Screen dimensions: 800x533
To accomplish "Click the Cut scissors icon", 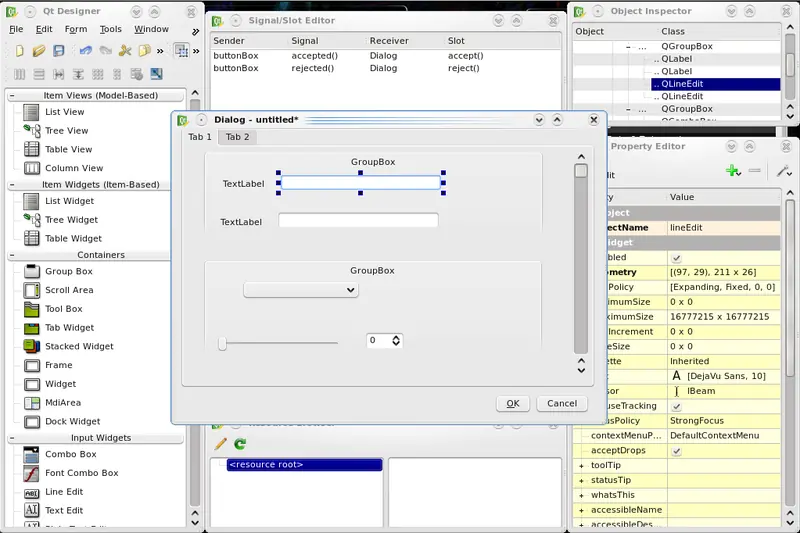I will [x=125, y=50].
